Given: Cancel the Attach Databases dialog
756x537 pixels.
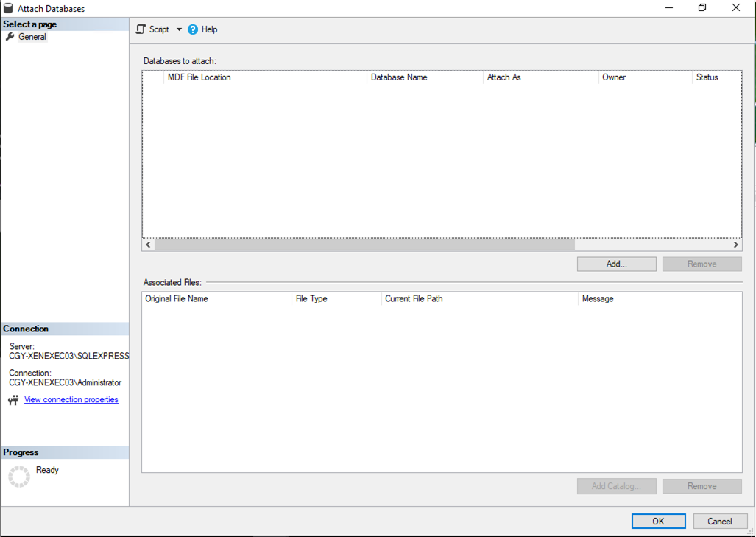Looking at the screenshot, I should pyautogui.click(x=719, y=521).
